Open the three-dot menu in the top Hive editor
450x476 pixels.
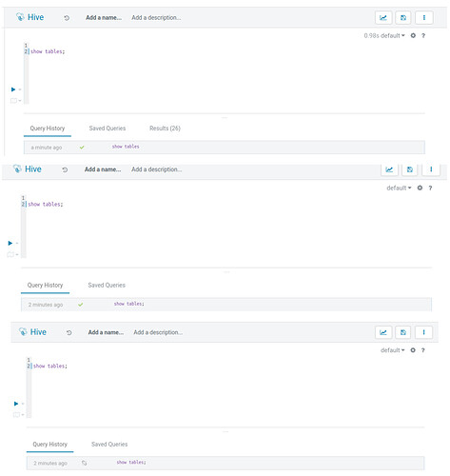click(x=424, y=18)
